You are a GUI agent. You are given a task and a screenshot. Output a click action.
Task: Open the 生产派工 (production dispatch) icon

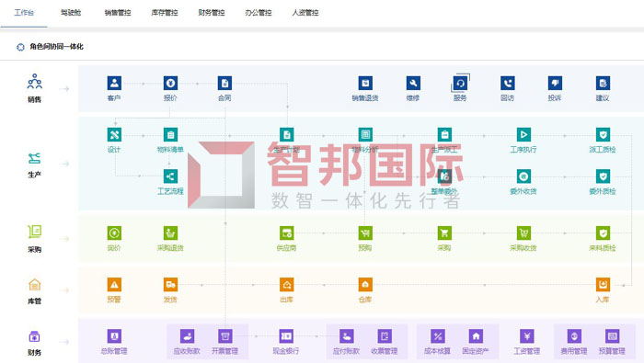click(444, 134)
